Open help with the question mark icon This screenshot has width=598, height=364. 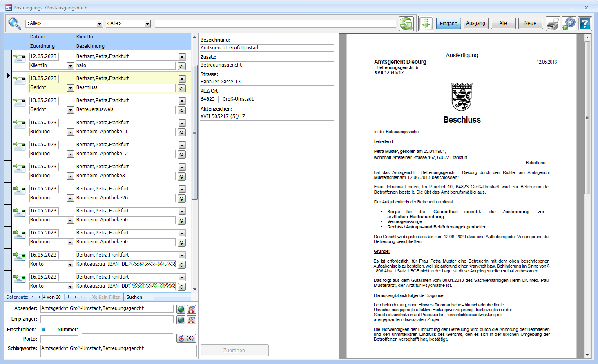(585, 24)
